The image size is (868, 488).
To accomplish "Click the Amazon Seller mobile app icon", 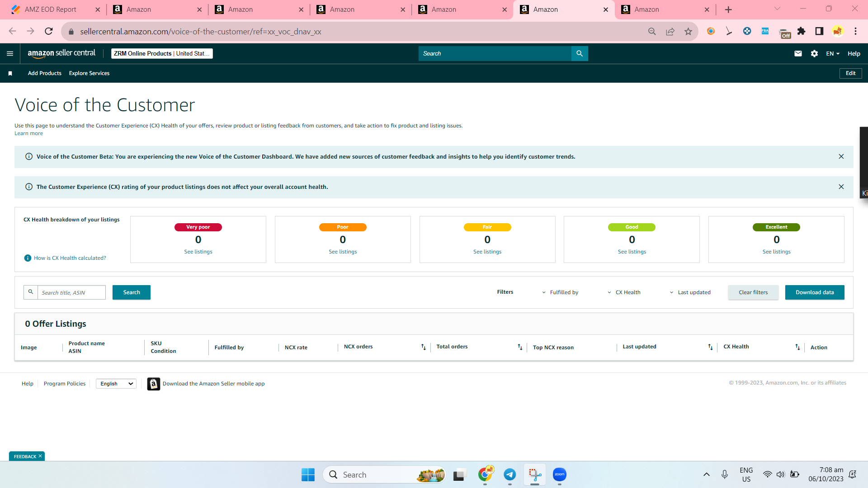I will [154, 384].
